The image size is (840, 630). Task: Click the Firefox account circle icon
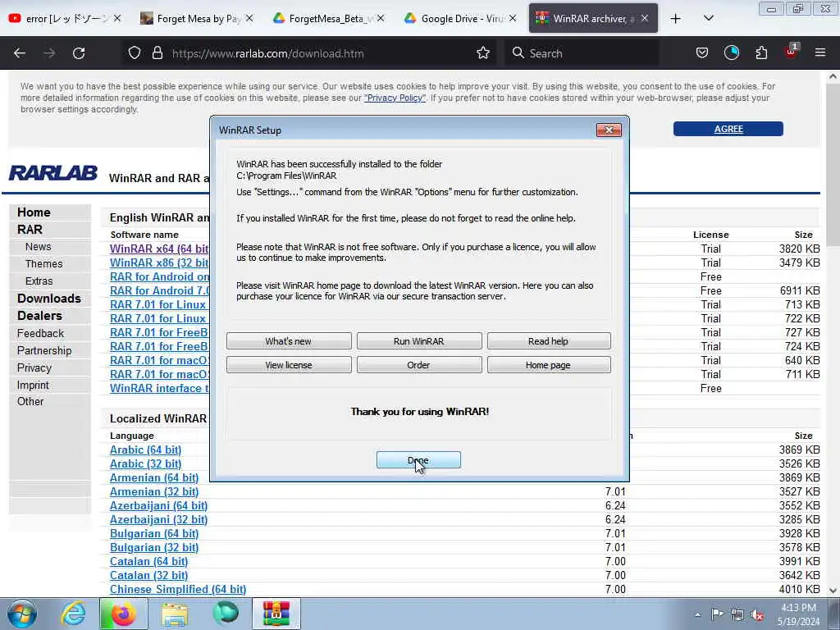point(732,53)
